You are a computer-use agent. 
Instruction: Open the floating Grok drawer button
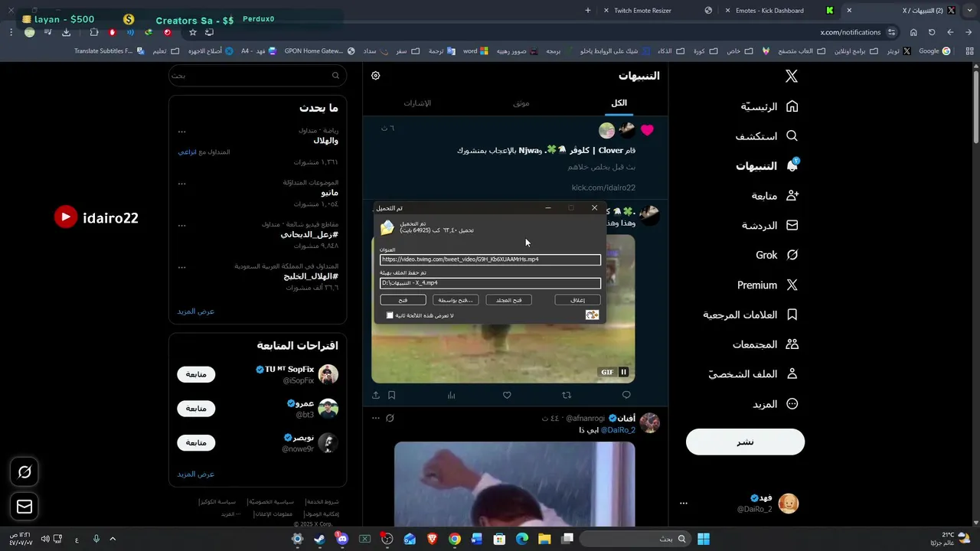[24, 472]
